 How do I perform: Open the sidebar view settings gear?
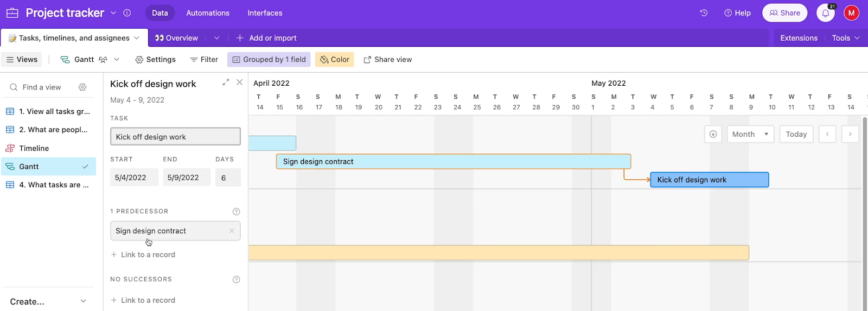pyautogui.click(x=82, y=87)
